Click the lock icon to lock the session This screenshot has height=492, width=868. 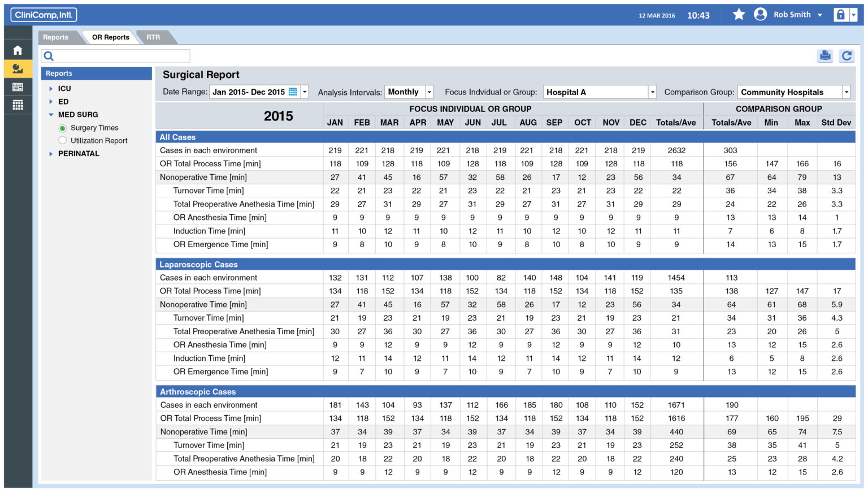(x=840, y=14)
